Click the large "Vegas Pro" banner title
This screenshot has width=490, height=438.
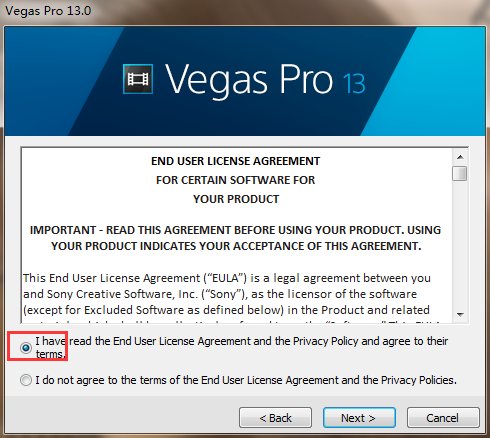[x=249, y=80]
